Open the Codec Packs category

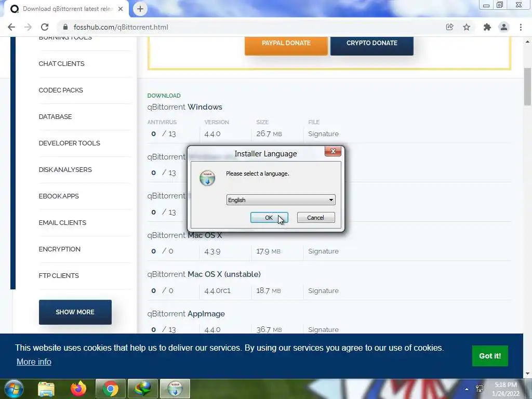click(x=61, y=90)
